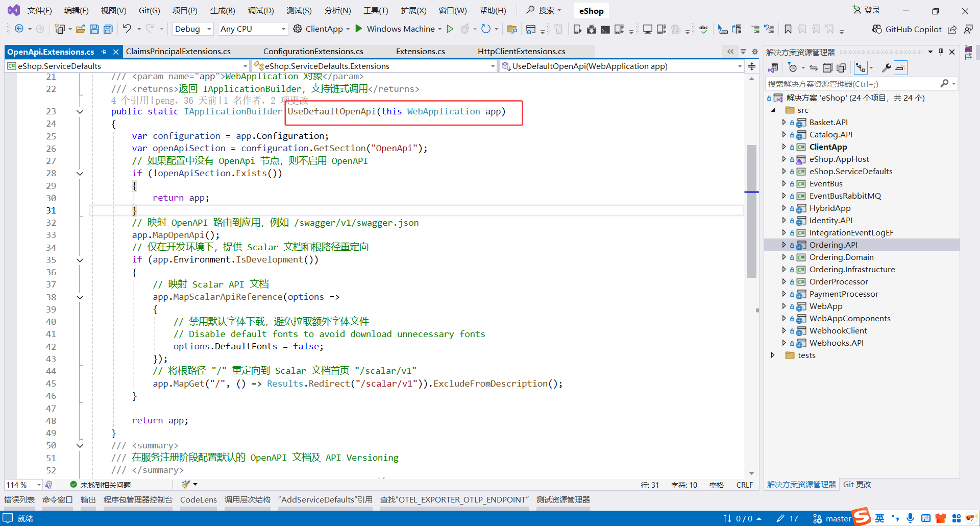Viewport: 980px width, 526px height.
Task: Toggle pin on the OpenApi.Extensions.cs tab
Action: (104, 52)
